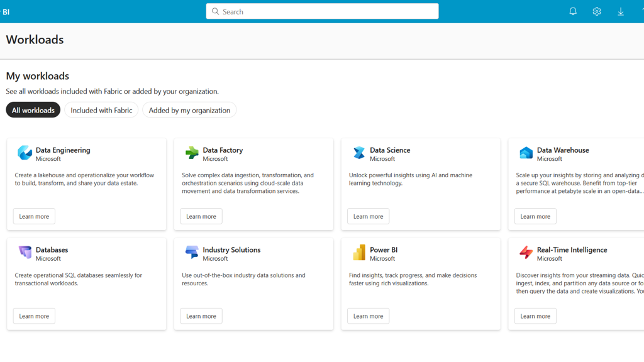Click the 'Unlock powerful insights' description

click(x=411, y=179)
